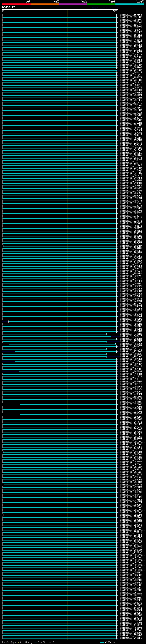The height and width of the screenshot is (644, 146).
Task: Select the UniRef100_O50018 label
Action: coord(131,85)
